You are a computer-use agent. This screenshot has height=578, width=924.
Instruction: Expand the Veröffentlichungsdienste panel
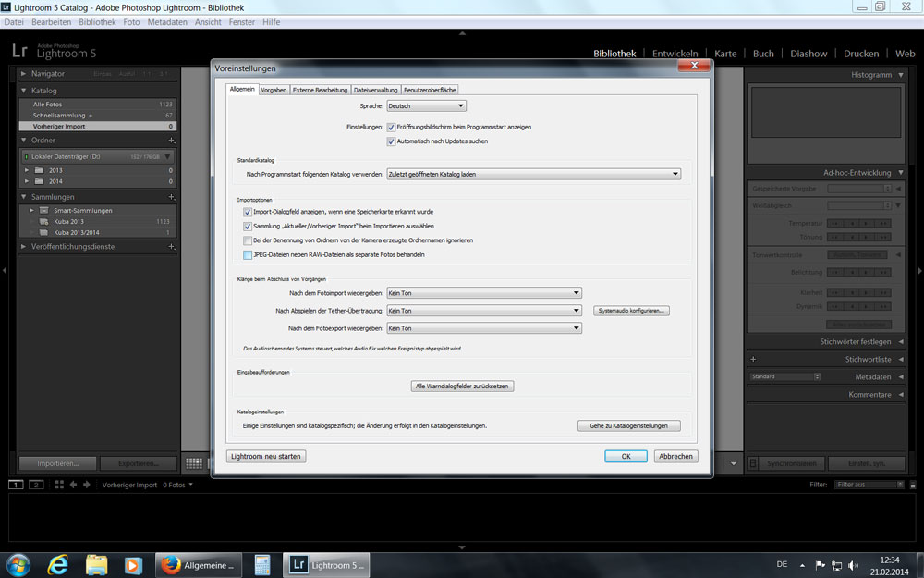pos(24,247)
